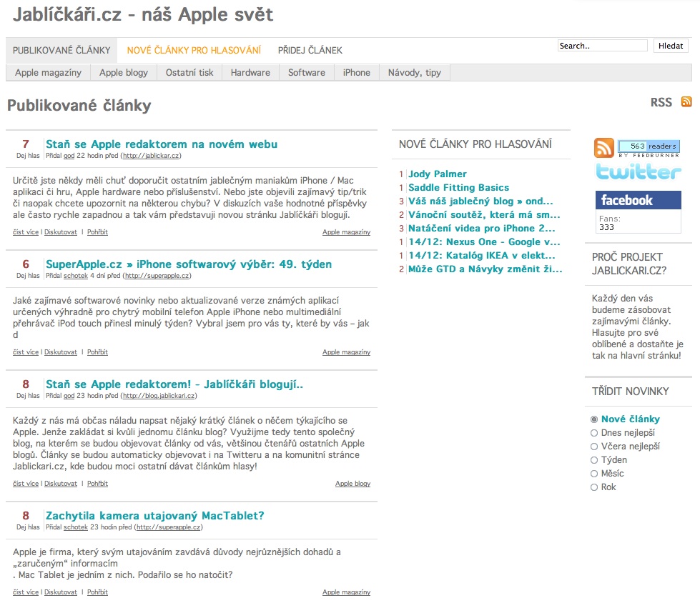
Task: Select the Dnes nejlepší radio option
Action: [594, 433]
